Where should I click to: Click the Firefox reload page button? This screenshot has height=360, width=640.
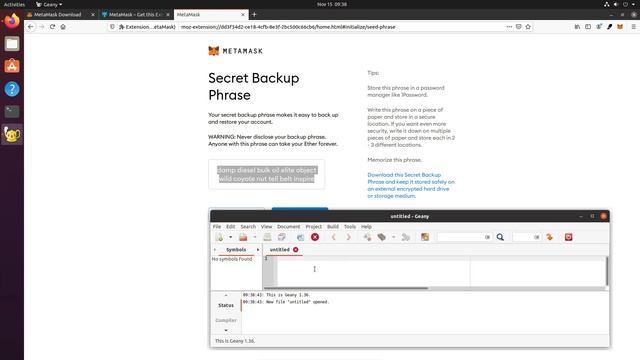pos(52,27)
